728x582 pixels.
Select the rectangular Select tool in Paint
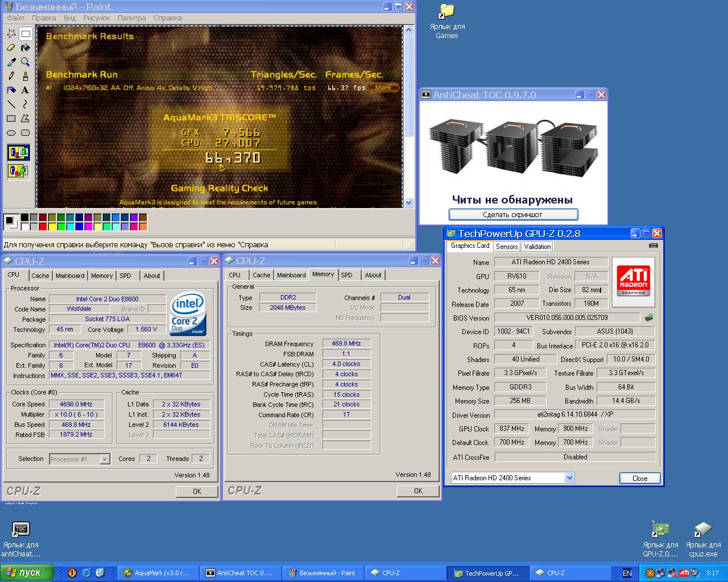25,34
